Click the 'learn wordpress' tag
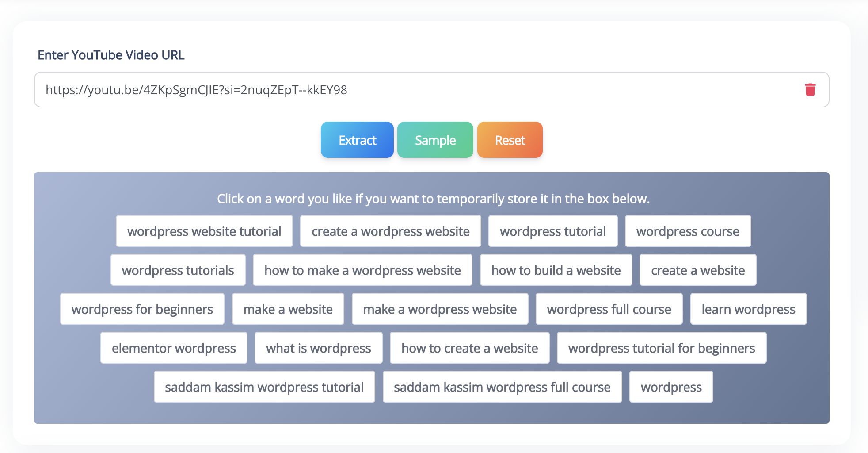 click(x=748, y=309)
